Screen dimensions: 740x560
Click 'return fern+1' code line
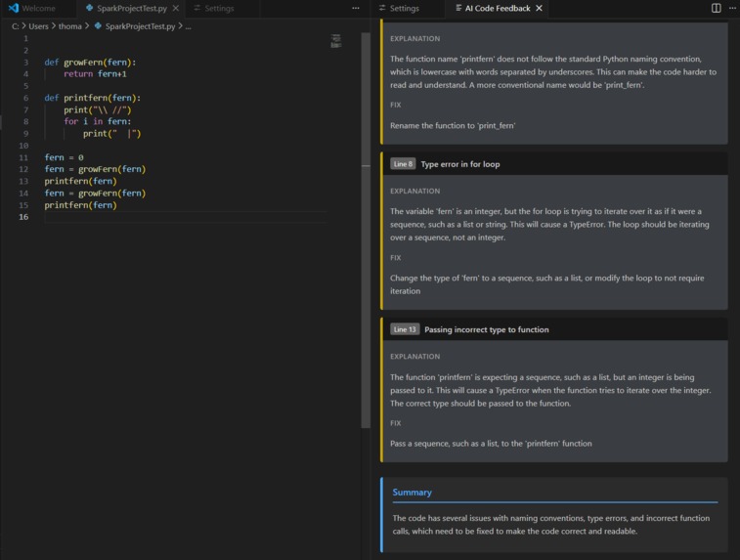pyautogui.click(x=96, y=74)
